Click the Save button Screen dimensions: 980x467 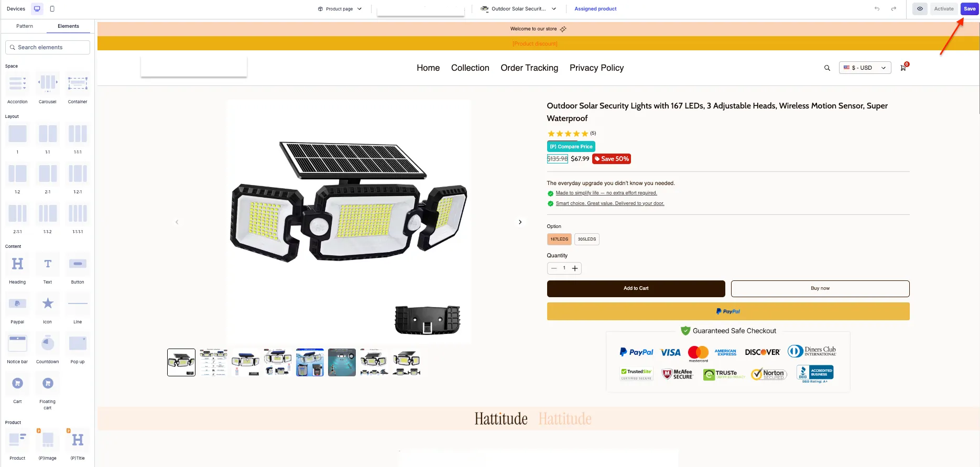[970, 9]
